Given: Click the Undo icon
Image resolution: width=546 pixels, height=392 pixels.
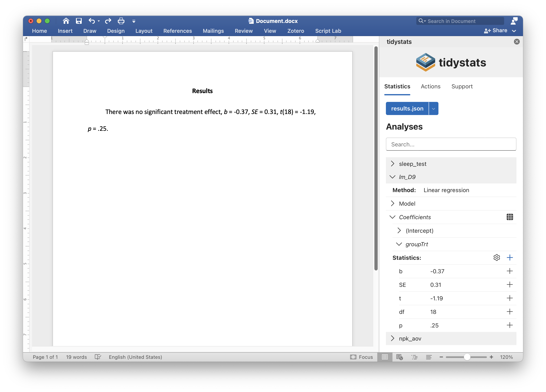Looking at the screenshot, I should coord(92,21).
